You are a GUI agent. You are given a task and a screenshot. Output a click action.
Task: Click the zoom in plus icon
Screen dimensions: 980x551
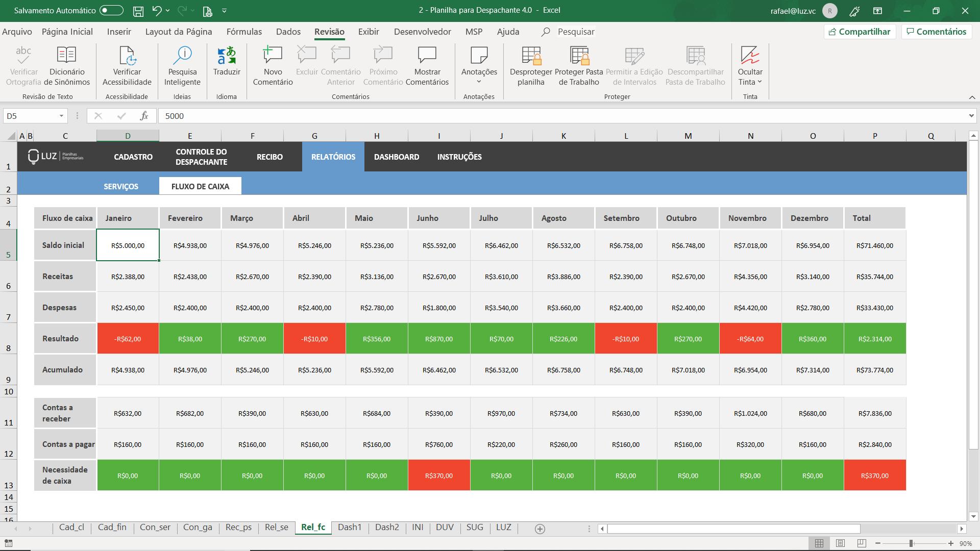coord(951,543)
